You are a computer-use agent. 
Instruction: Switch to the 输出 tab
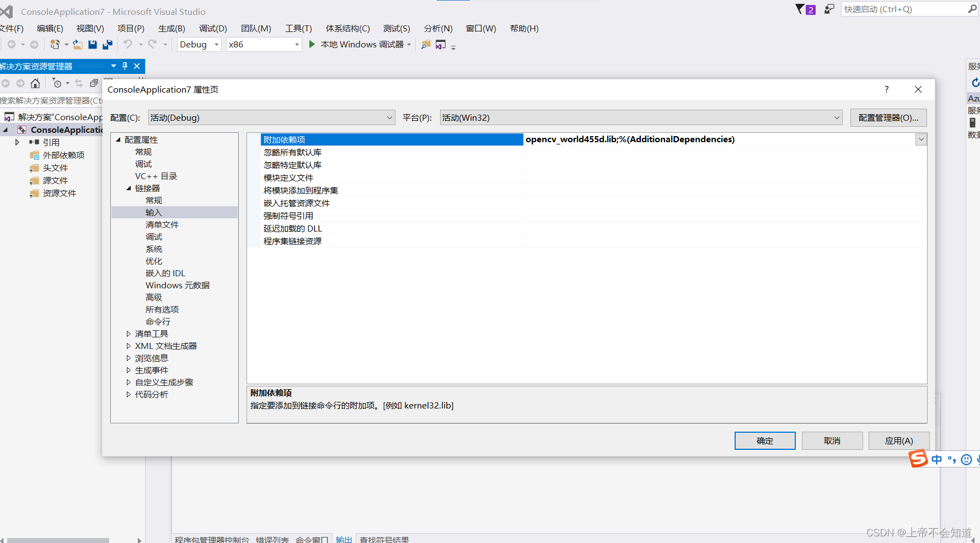tap(344, 539)
